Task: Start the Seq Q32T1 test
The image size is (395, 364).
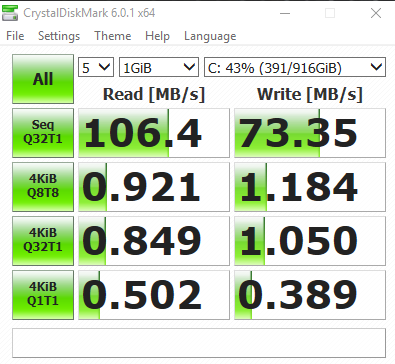Action: (43, 133)
